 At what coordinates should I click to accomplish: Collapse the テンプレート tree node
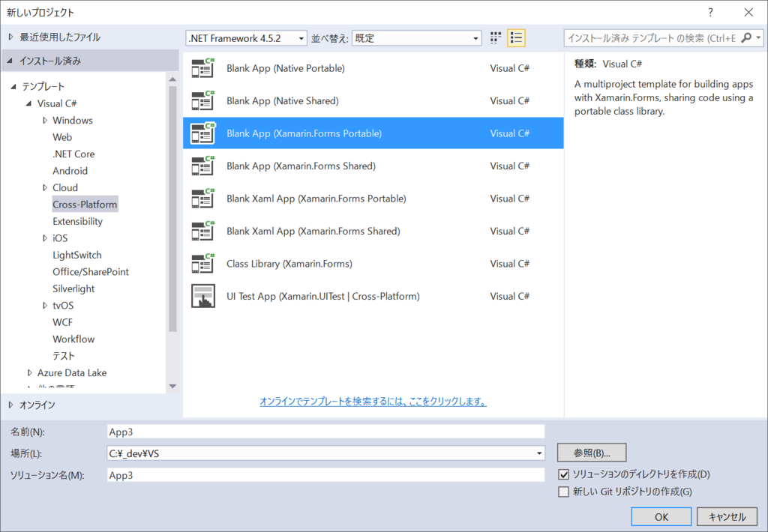click(13, 87)
